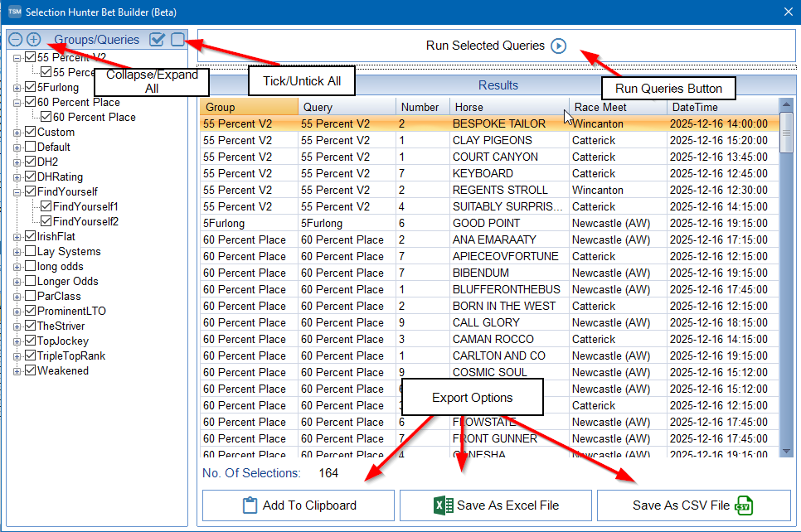Screen dimensions: 801x532
Task: Select the Groups/Queries panel header
Action: (x=96, y=39)
